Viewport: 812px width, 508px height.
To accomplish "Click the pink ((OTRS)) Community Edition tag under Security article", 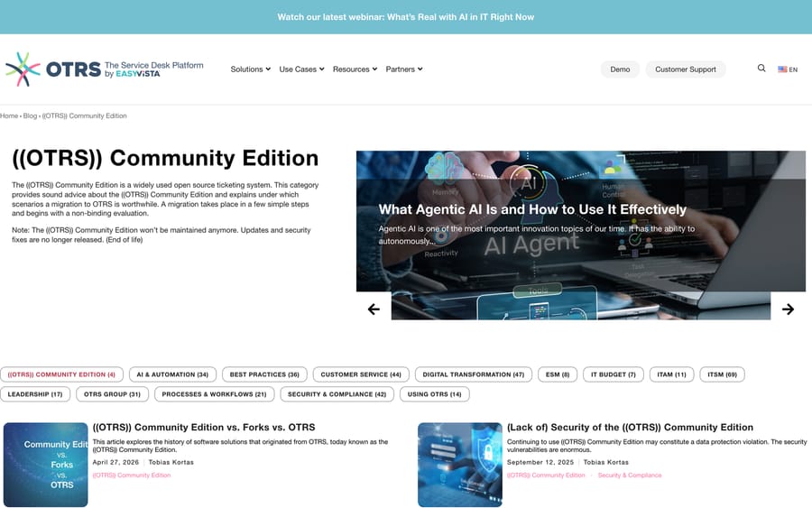I will pyautogui.click(x=546, y=476).
